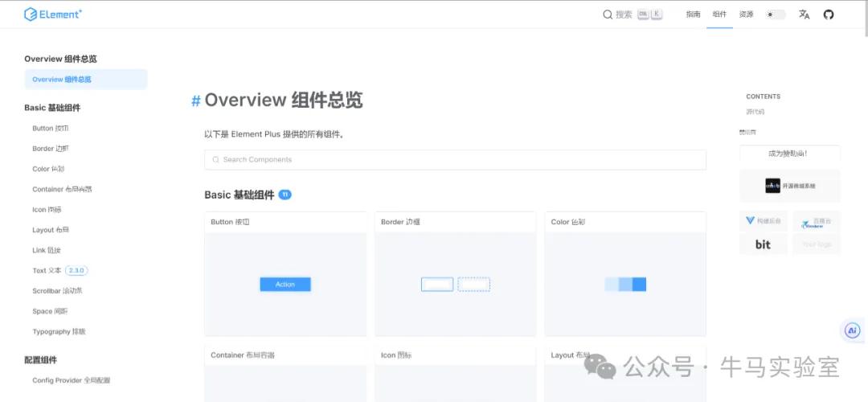Open Layout sidebar link
Image resolution: width=868 pixels, height=402 pixels.
(x=51, y=230)
